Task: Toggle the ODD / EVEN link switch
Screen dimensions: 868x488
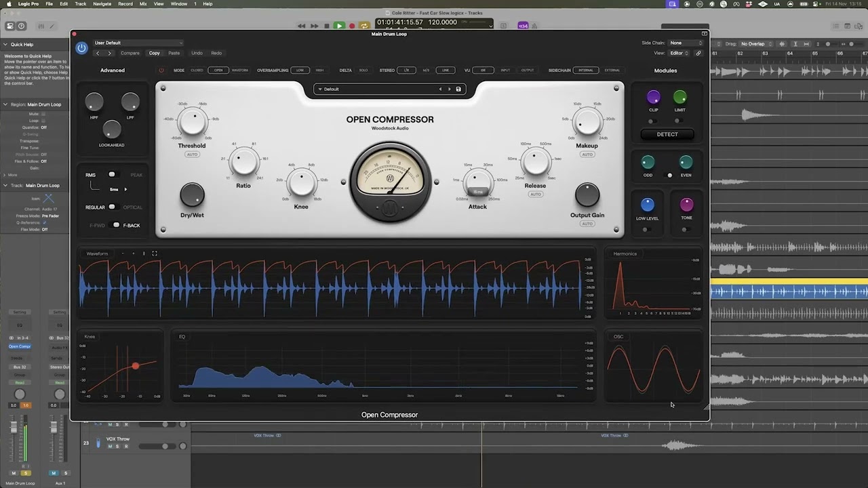Action: (669, 175)
